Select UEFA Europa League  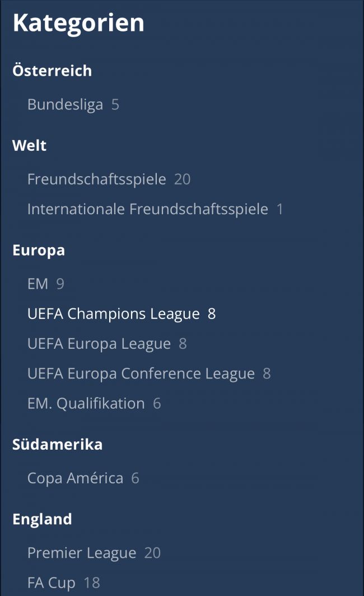point(99,344)
